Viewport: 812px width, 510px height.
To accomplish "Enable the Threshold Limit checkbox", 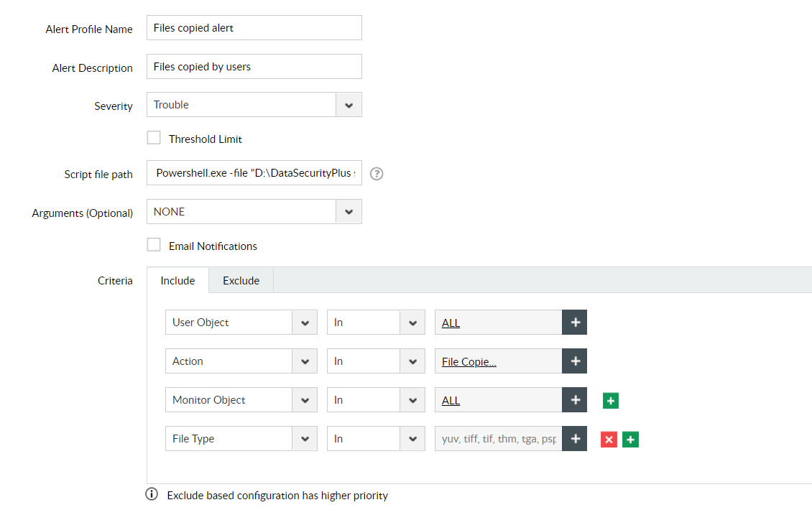I will (x=154, y=136).
